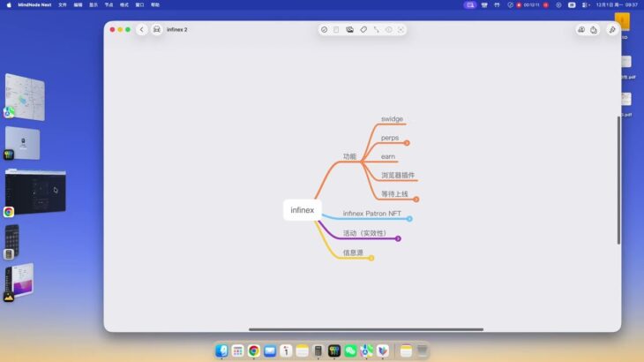Screen dimensions: 644x362
Task: Click the infinex 2 document title
Action: (177, 30)
